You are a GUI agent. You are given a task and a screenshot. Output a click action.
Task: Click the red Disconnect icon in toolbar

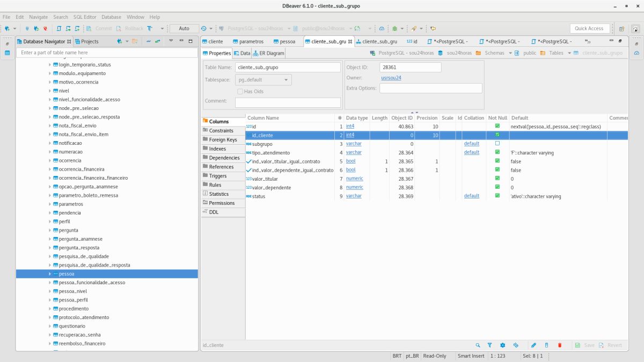[45, 28]
